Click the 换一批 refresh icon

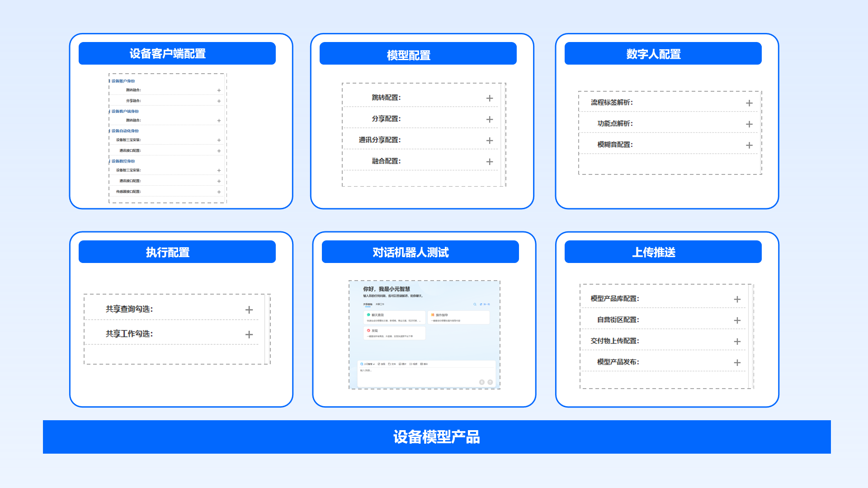click(481, 304)
